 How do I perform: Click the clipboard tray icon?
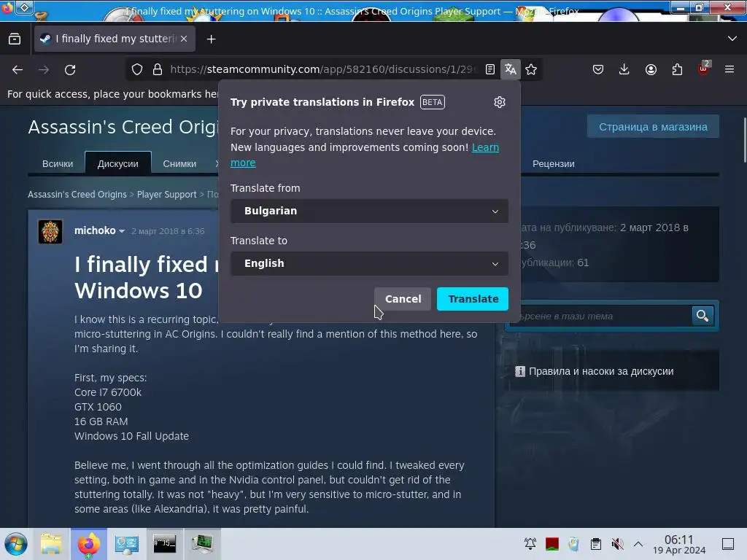point(595,544)
